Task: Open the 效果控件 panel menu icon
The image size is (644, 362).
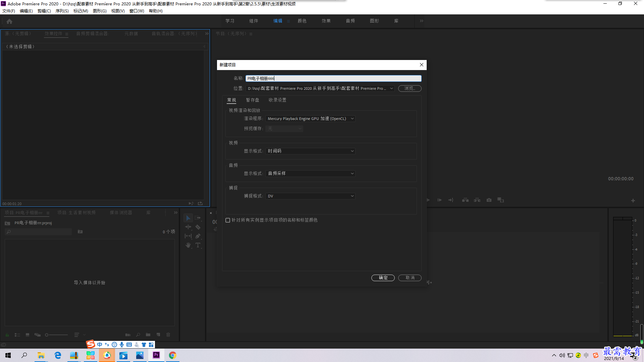Action: click(x=67, y=34)
